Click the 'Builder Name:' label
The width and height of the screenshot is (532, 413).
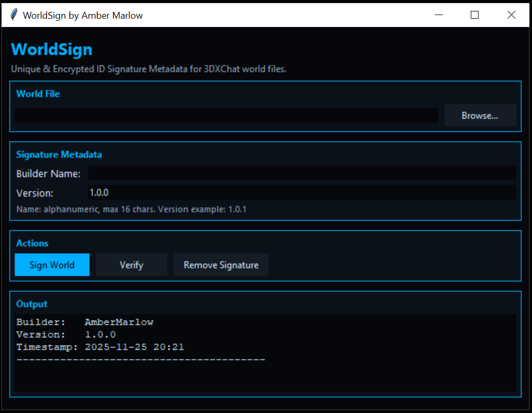tap(48, 174)
